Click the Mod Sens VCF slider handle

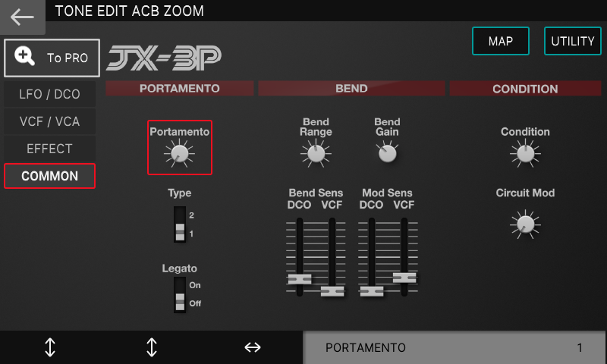click(404, 278)
